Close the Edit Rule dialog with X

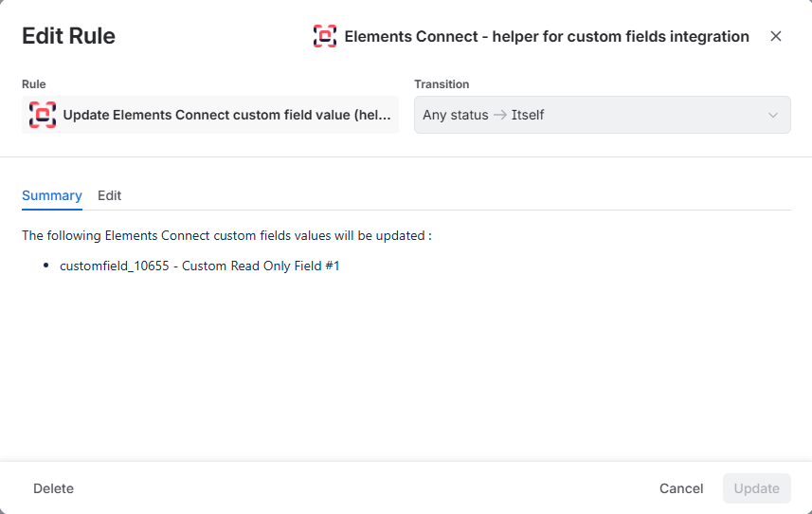coord(775,36)
